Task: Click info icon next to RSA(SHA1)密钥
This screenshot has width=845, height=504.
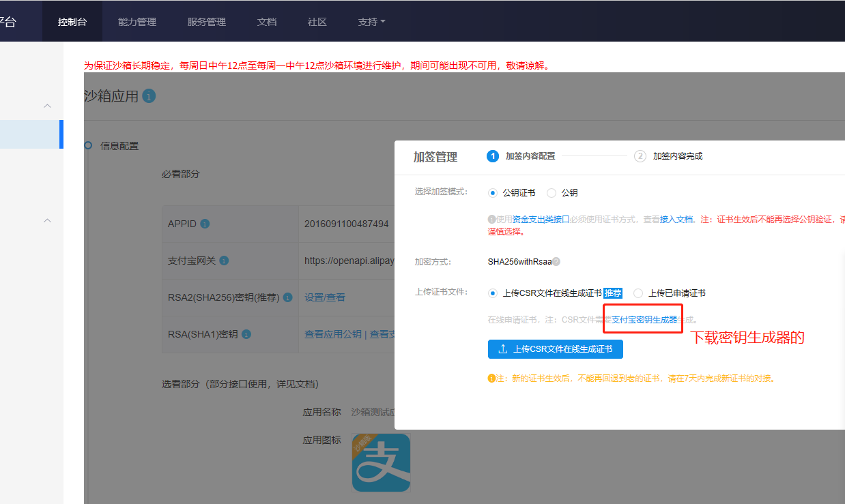Action: (x=246, y=334)
